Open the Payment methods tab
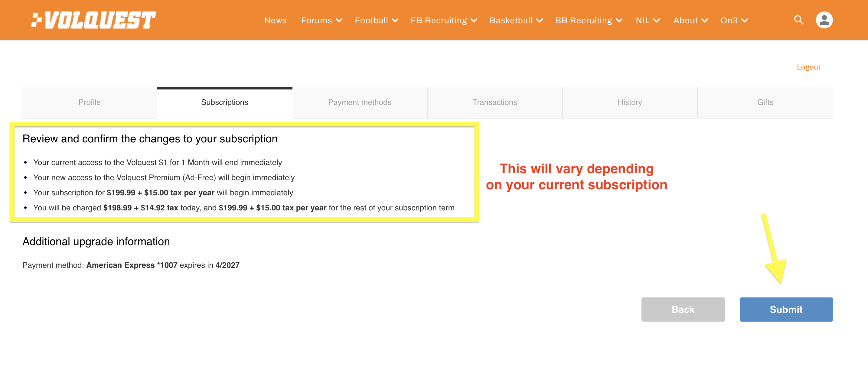 [360, 102]
